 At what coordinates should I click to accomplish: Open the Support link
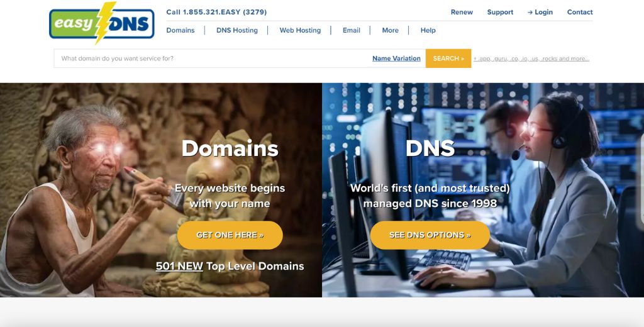click(500, 13)
